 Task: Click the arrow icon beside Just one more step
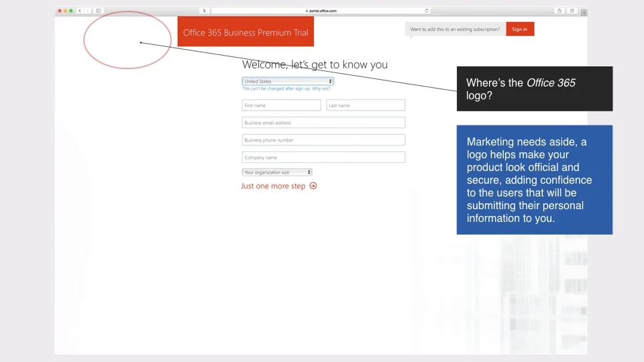point(313,186)
